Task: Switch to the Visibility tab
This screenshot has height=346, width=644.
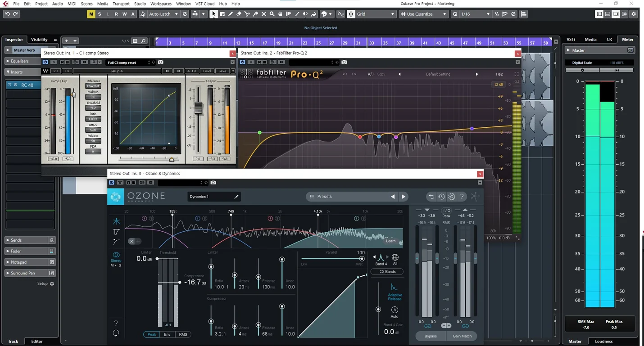Action: (x=39, y=40)
